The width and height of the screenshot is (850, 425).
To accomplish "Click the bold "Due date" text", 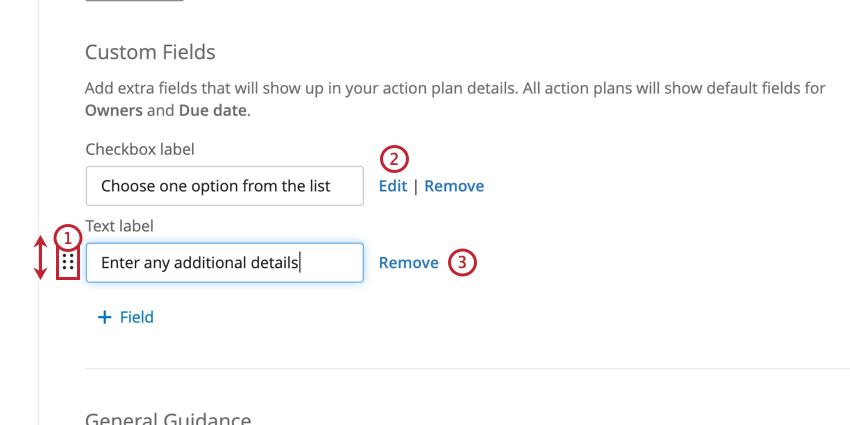I will pyautogui.click(x=212, y=110).
